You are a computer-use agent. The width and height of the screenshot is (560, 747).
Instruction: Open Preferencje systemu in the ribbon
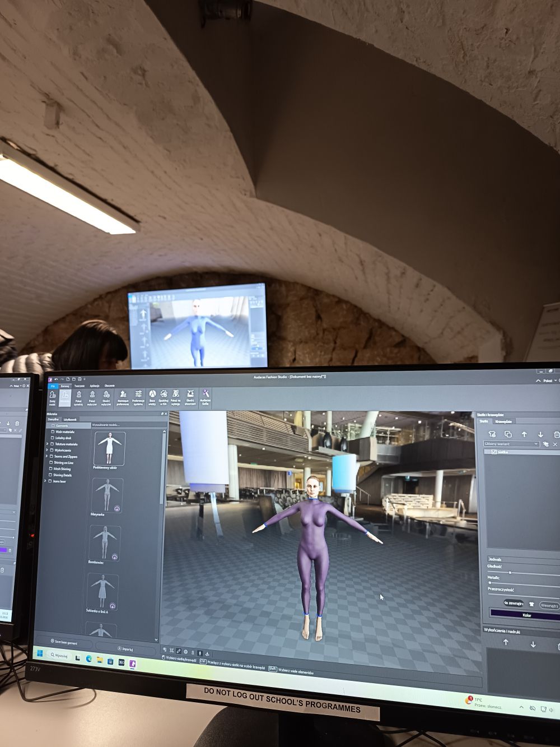(138, 397)
